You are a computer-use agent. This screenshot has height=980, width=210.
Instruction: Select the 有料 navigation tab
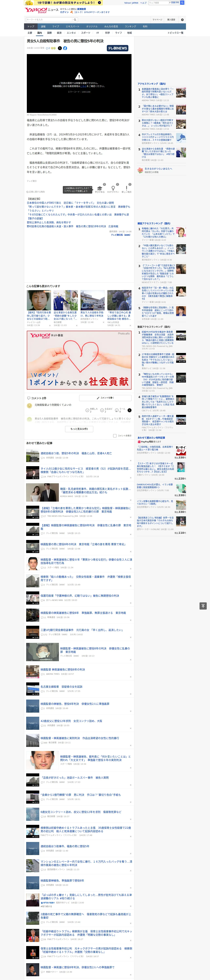tap(145, 27)
